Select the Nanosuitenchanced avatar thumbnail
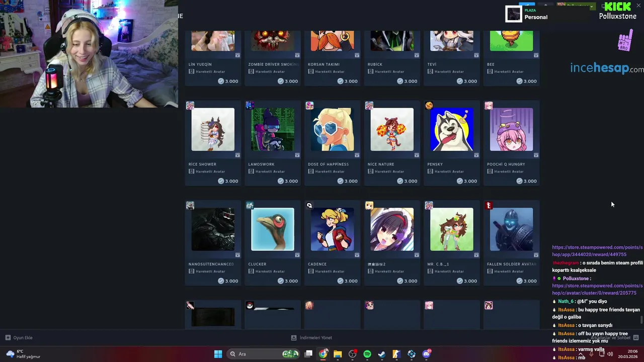644x362 pixels. pos(213,229)
